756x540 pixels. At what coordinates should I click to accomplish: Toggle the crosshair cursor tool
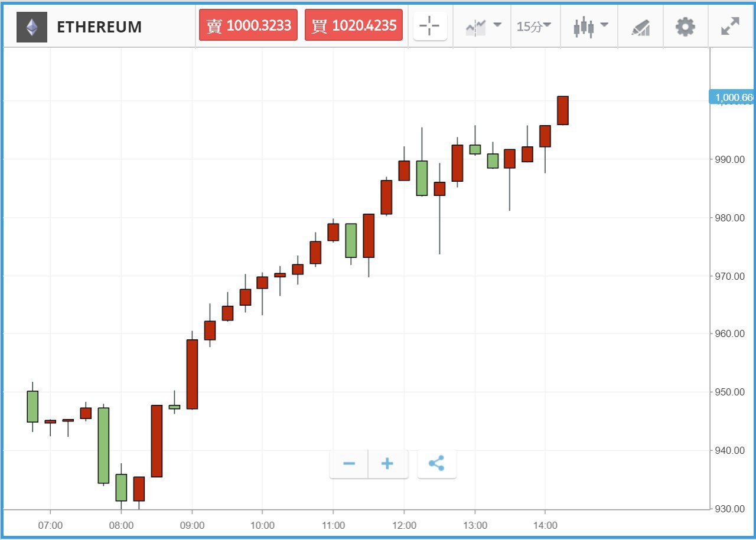point(430,26)
